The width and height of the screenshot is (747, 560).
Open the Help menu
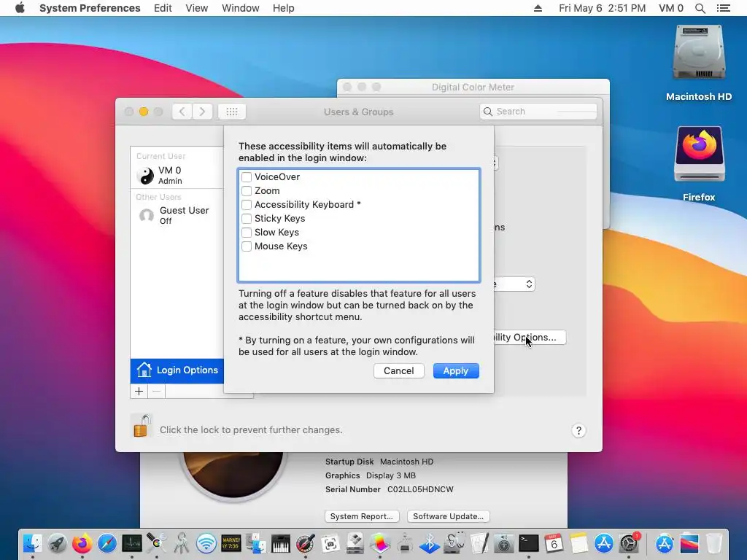pyautogui.click(x=284, y=8)
